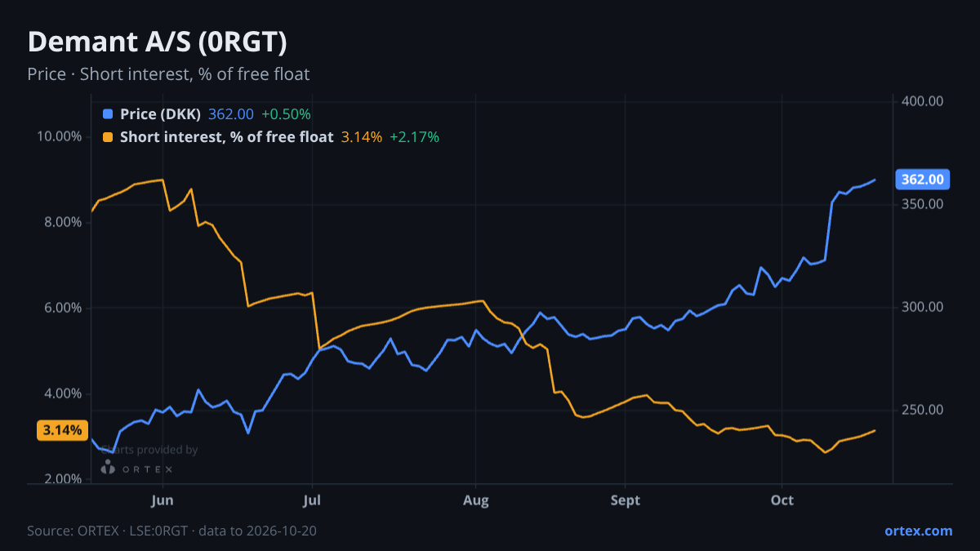
Task: Click the 10.00% left axis label
Action: pos(60,136)
